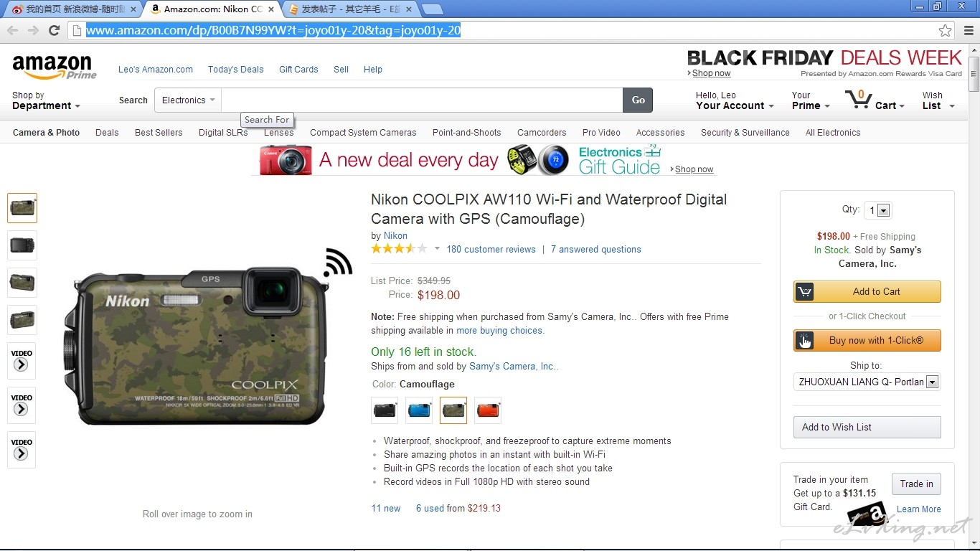Close the Sina Weibo tab
This screenshot has width=980, height=551.
(133, 9)
